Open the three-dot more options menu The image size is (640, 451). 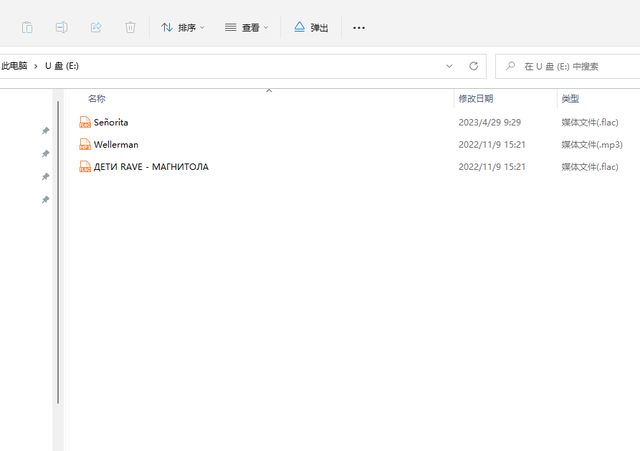click(359, 28)
